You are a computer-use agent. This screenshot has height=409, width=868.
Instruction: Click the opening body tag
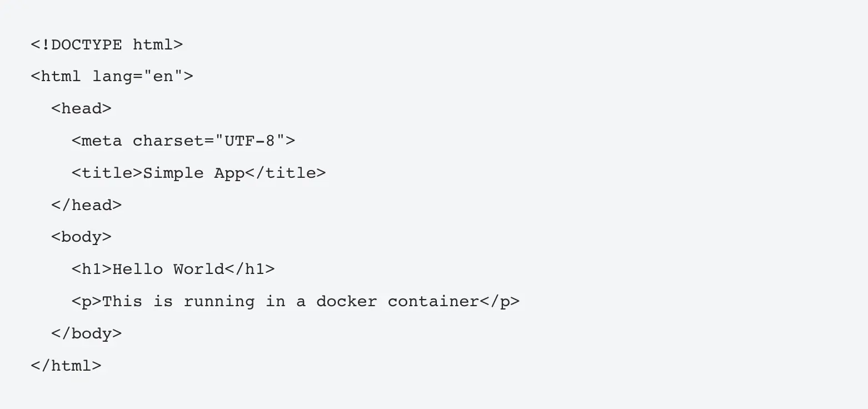(x=81, y=237)
